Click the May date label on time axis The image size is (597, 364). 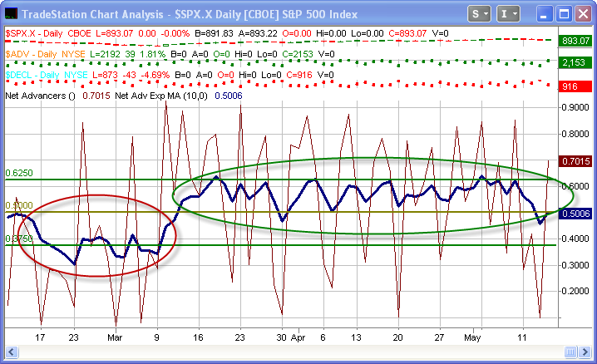tap(472, 337)
